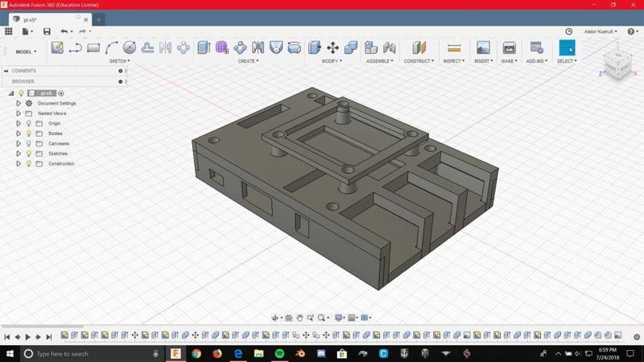Choose the Move/Copy tool icon

point(332,48)
